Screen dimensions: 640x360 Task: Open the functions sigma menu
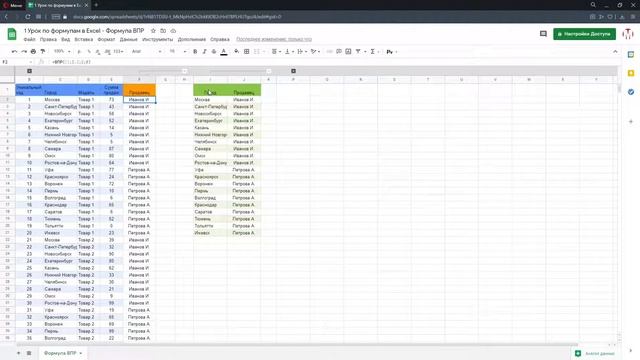(373, 51)
